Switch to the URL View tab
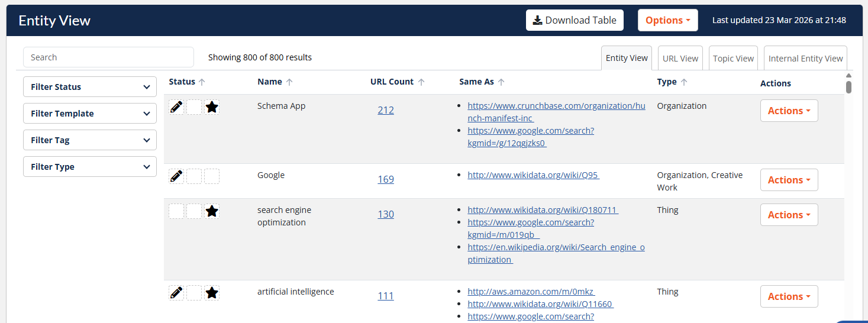This screenshot has height=323, width=868. point(680,58)
